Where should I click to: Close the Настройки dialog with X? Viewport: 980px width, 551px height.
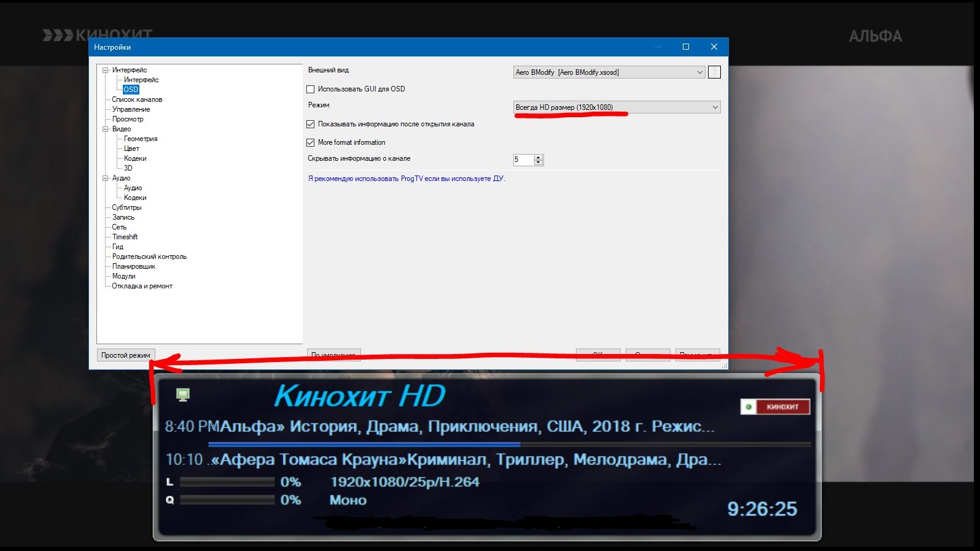click(714, 47)
